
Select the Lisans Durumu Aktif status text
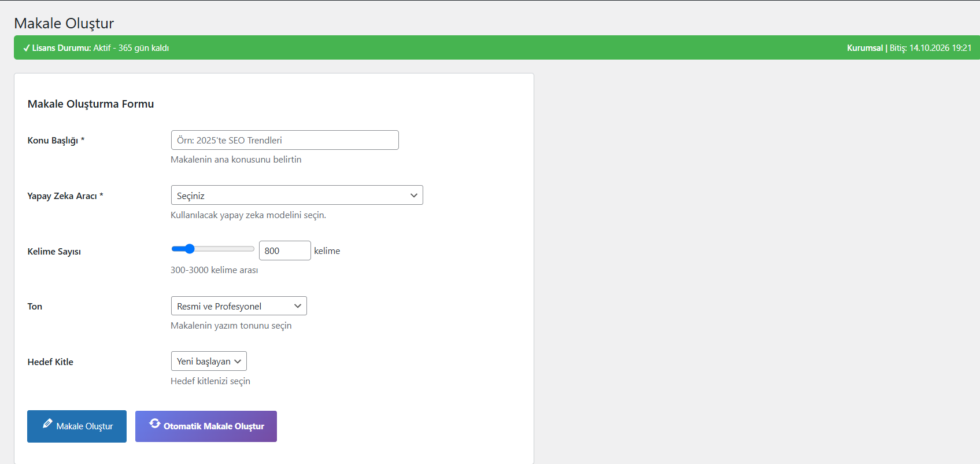(x=101, y=48)
